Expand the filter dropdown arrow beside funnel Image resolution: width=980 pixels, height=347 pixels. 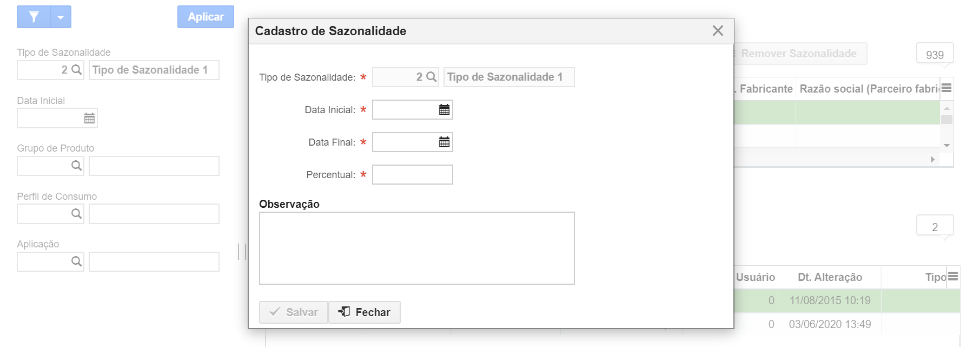pyautogui.click(x=61, y=17)
